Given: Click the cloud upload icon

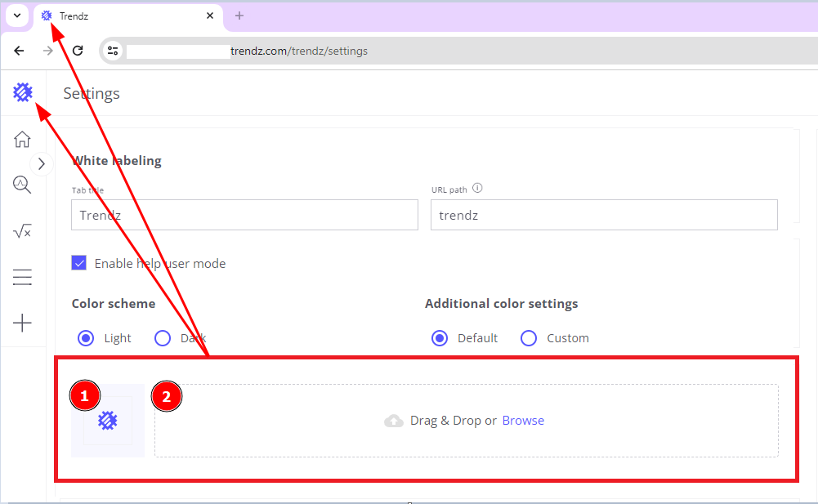Looking at the screenshot, I should (394, 421).
